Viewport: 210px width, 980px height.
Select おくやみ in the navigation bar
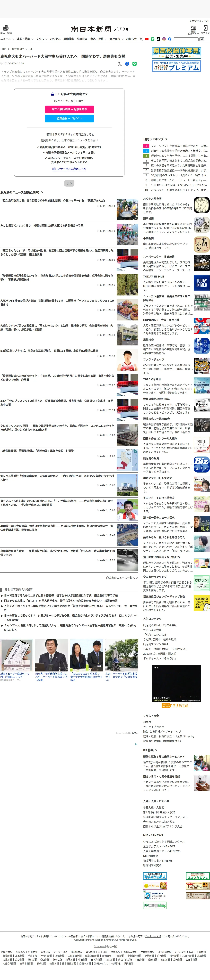[x=55, y=39]
